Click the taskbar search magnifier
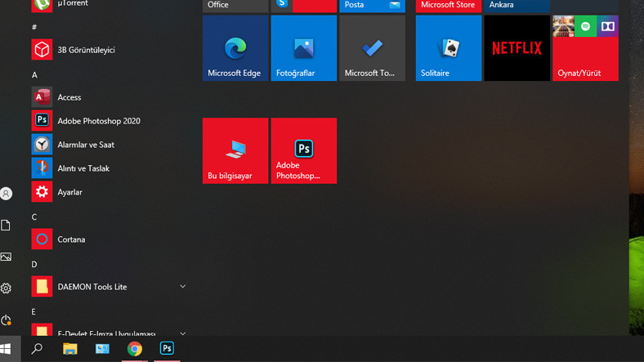Screen dimensions: 644x362 [x=37, y=349]
